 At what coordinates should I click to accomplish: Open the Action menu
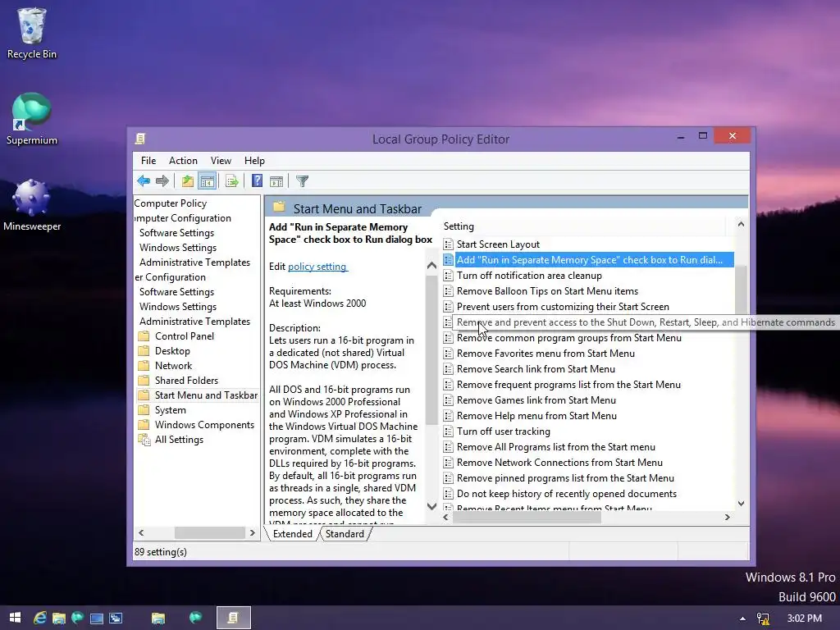pos(183,161)
